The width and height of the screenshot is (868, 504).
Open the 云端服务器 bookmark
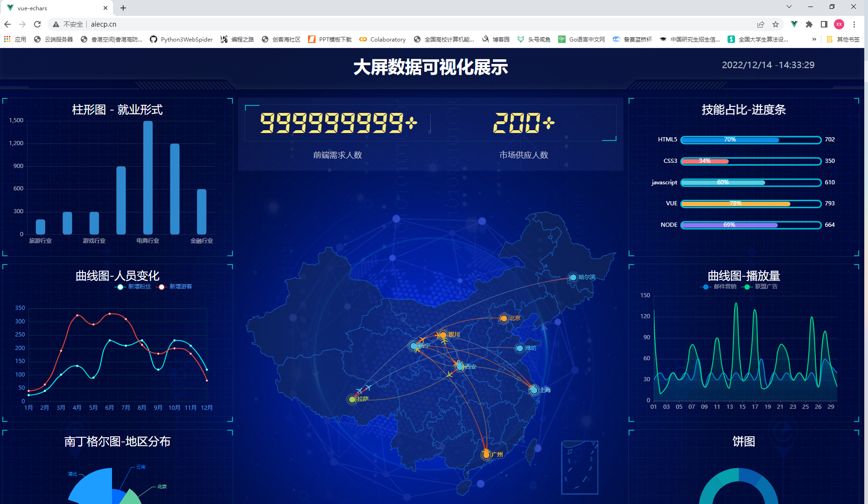point(54,39)
